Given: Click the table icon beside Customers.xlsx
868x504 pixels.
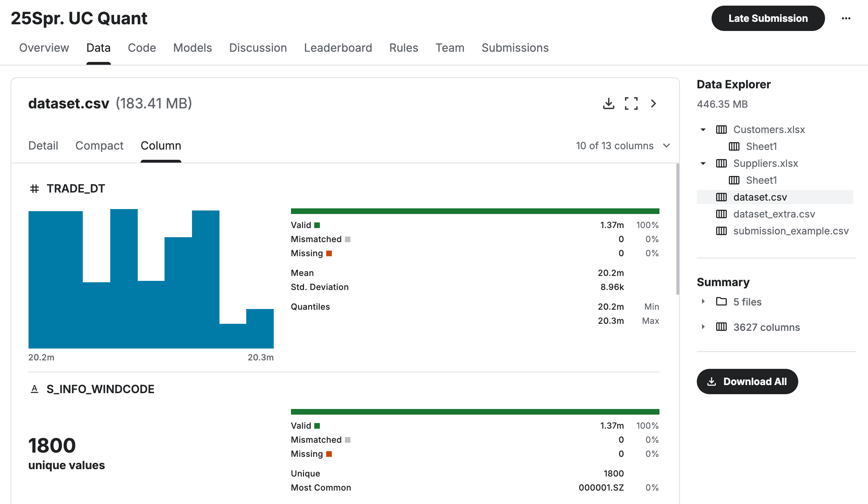Looking at the screenshot, I should point(721,130).
